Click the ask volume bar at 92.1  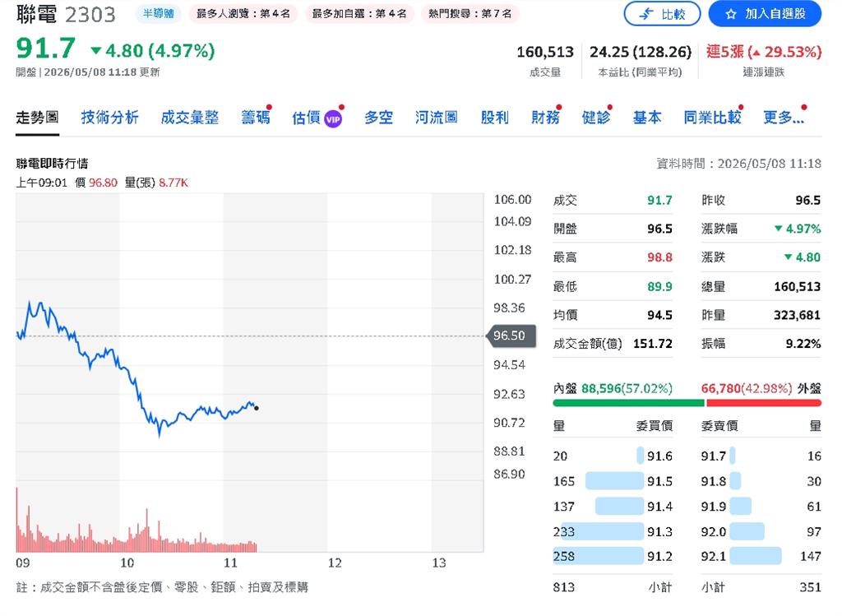tap(756, 556)
